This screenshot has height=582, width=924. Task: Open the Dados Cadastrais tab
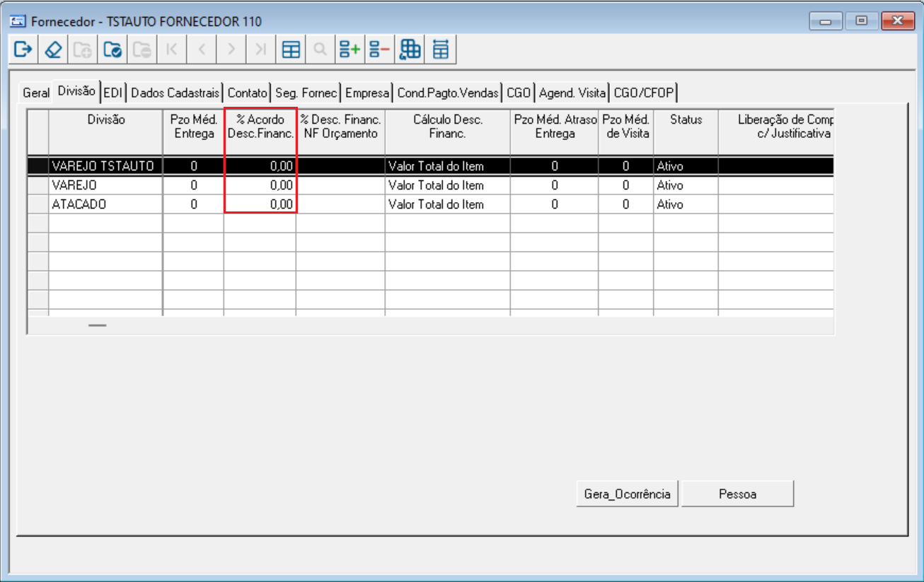pos(175,93)
